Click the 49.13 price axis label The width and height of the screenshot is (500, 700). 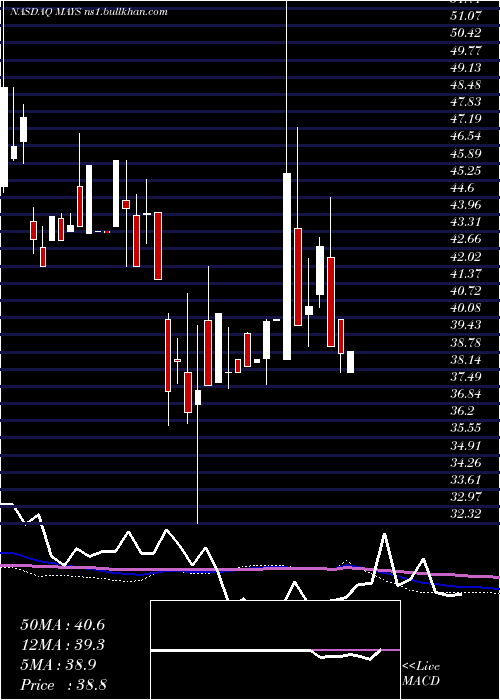467,67
